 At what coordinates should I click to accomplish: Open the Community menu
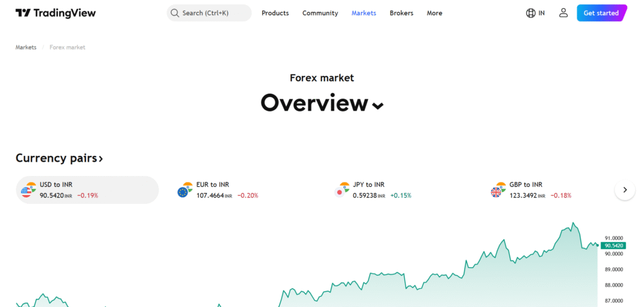320,13
